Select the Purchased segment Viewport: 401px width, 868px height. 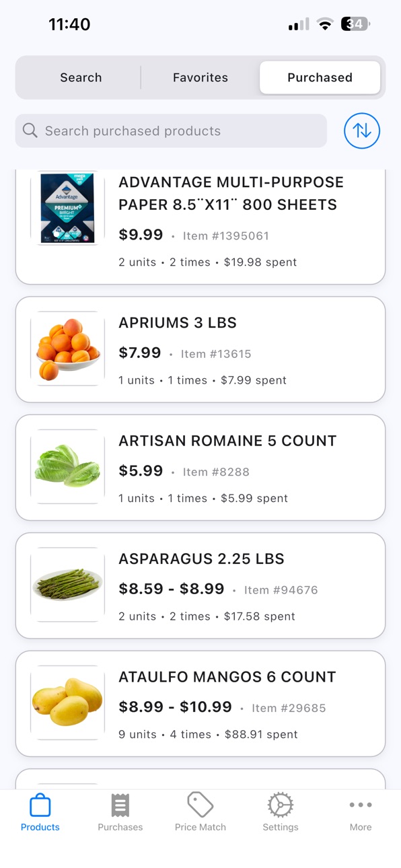(320, 77)
